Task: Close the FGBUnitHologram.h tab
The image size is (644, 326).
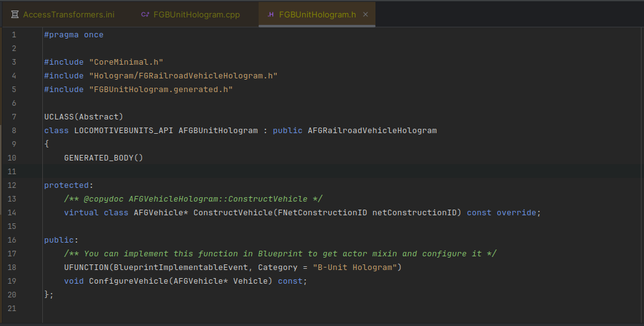Action: click(366, 14)
